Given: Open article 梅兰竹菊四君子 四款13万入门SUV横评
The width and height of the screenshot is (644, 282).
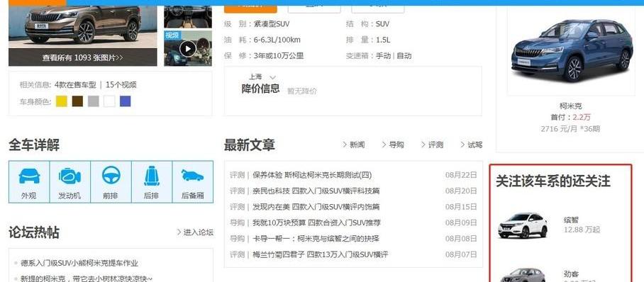Looking at the screenshot, I should point(321,254).
